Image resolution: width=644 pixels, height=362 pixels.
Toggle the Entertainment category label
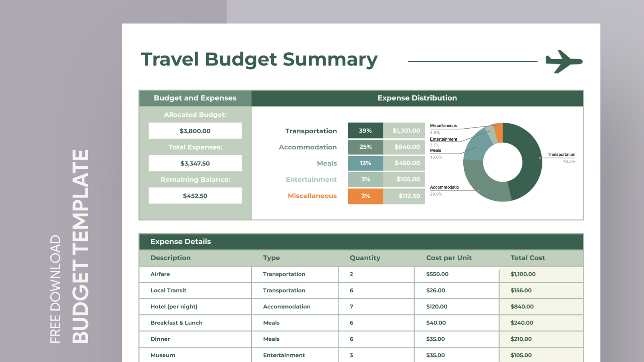click(x=311, y=179)
